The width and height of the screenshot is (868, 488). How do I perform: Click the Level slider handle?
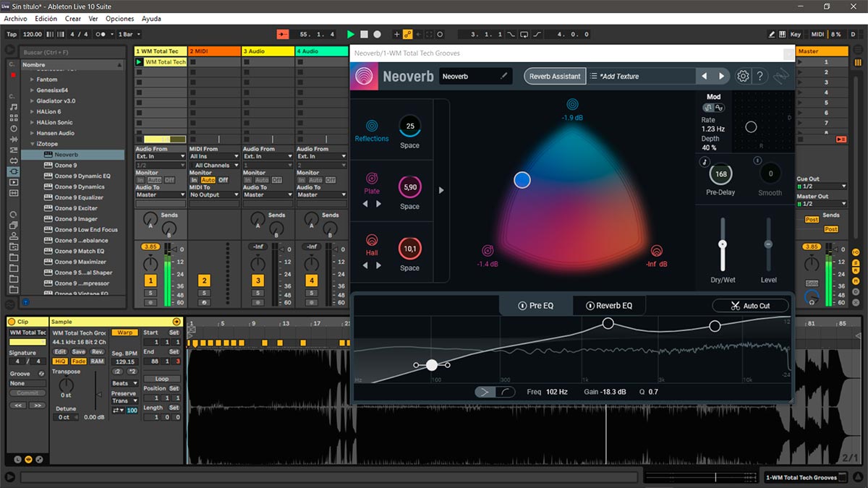(768, 244)
